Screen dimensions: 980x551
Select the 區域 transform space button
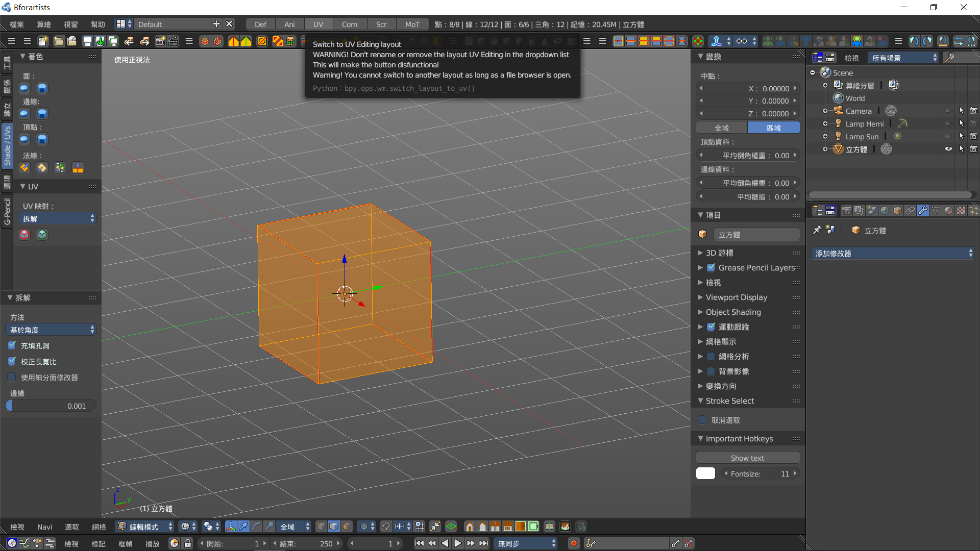coord(774,128)
